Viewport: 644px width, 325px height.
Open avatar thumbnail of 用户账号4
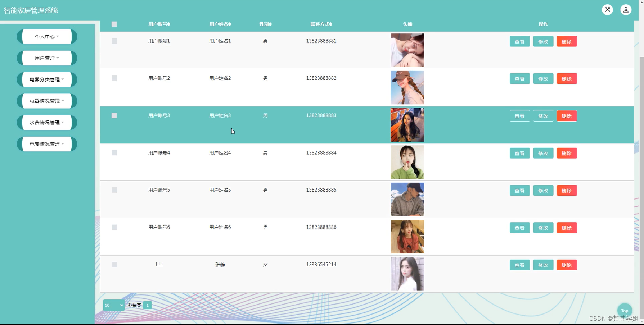(x=407, y=162)
